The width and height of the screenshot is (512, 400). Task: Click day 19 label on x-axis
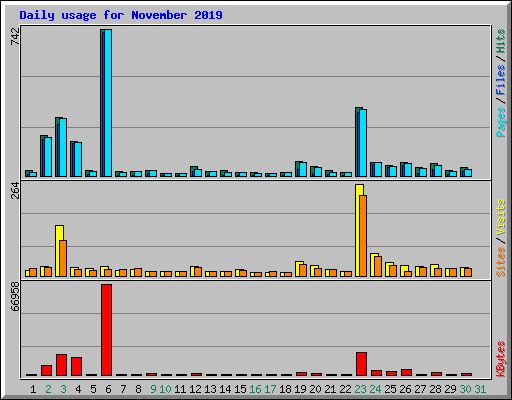point(300,389)
